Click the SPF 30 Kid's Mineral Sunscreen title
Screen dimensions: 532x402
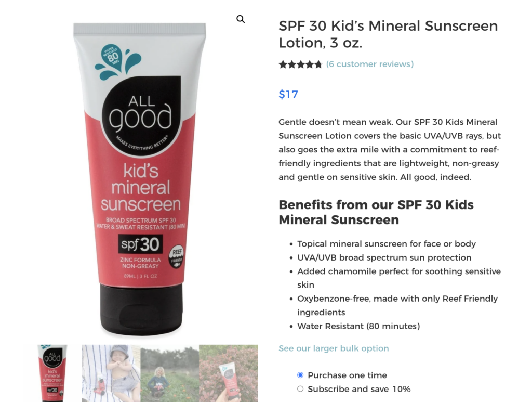click(388, 34)
